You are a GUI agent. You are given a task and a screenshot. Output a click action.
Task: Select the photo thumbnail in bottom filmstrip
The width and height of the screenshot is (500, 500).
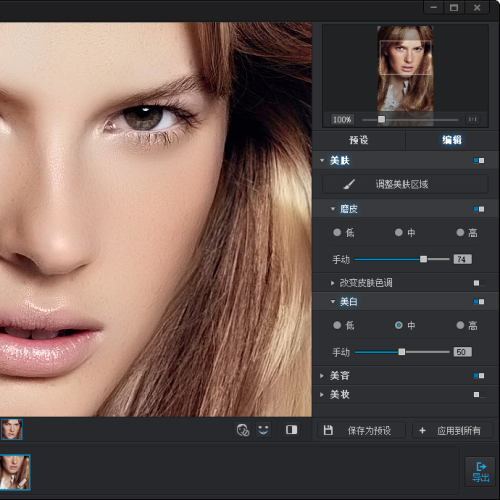15,472
